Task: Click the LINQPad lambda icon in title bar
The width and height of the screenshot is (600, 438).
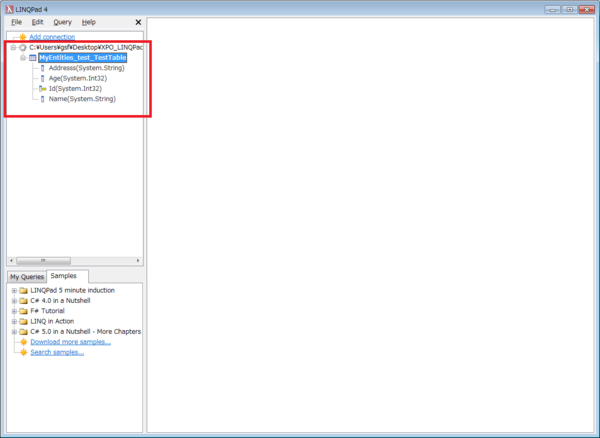Action: tap(9, 9)
